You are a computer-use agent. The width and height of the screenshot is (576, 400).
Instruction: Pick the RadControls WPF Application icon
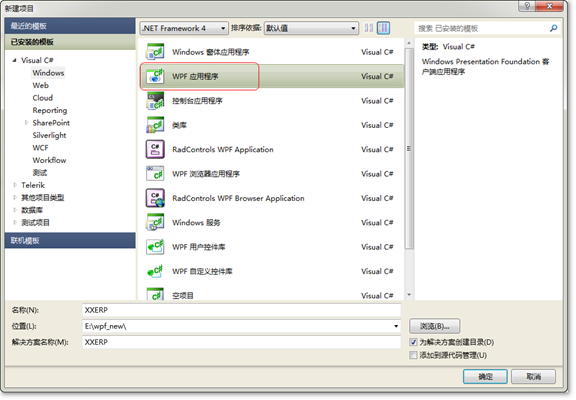click(155, 149)
